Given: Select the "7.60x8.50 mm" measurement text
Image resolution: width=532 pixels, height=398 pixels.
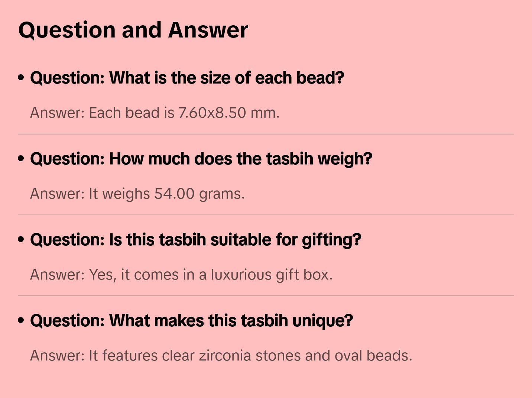Looking at the screenshot, I should pos(228,113).
